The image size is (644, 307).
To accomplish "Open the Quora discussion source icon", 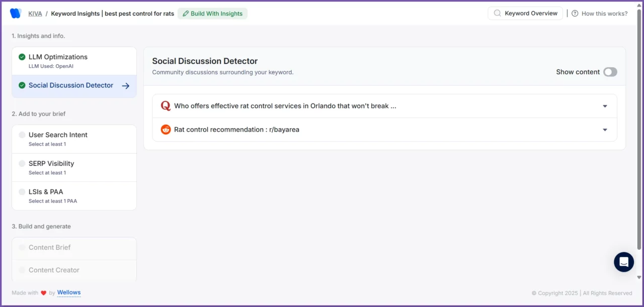I will [x=166, y=106].
